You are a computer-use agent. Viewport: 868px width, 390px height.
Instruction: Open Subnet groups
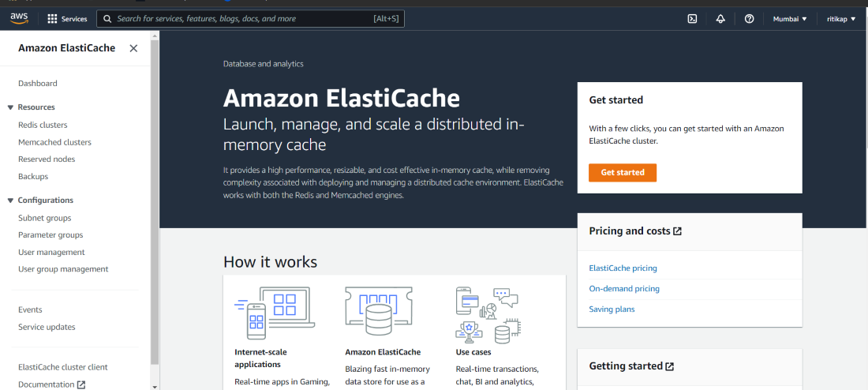click(45, 218)
